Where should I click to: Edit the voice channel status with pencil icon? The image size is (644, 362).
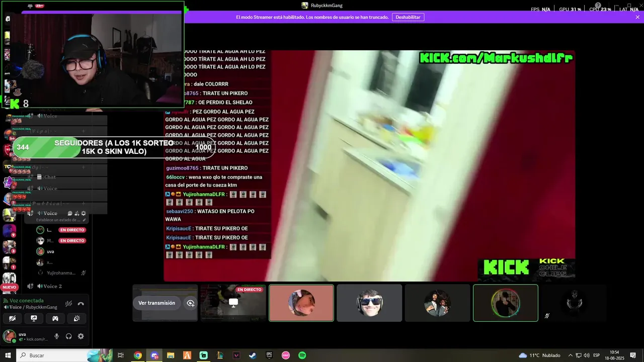pyautogui.click(x=85, y=220)
